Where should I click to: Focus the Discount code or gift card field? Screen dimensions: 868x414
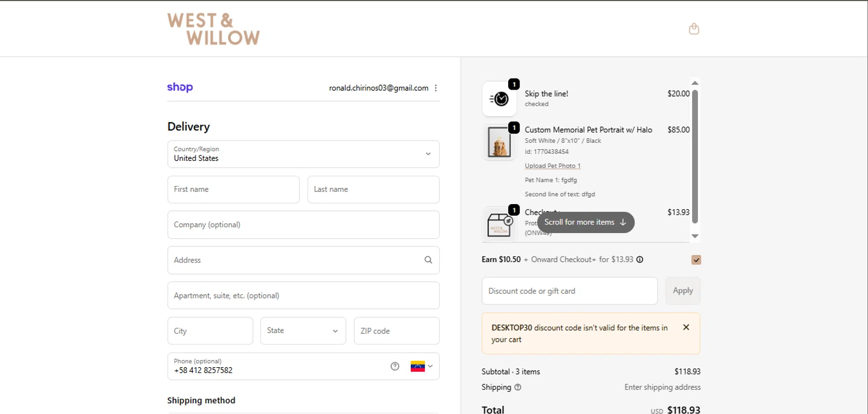click(x=569, y=291)
